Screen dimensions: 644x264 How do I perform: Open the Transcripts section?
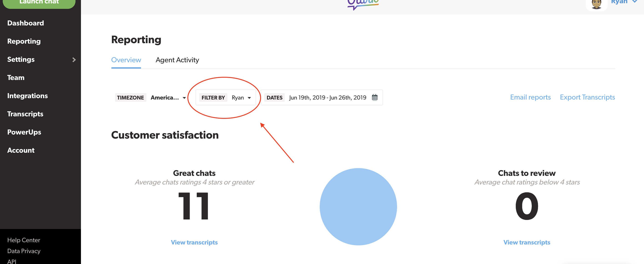[25, 114]
